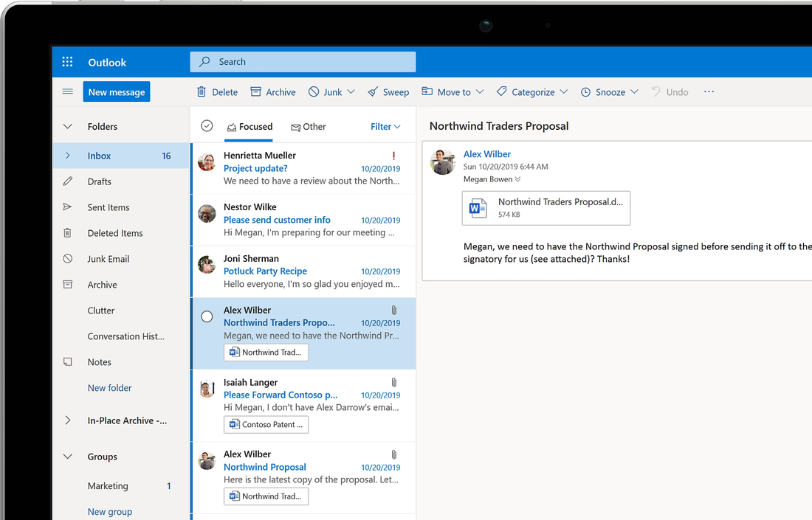Toggle the select-all checkmark circle in message list
The height and width of the screenshot is (520, 812).
(207, 125)
